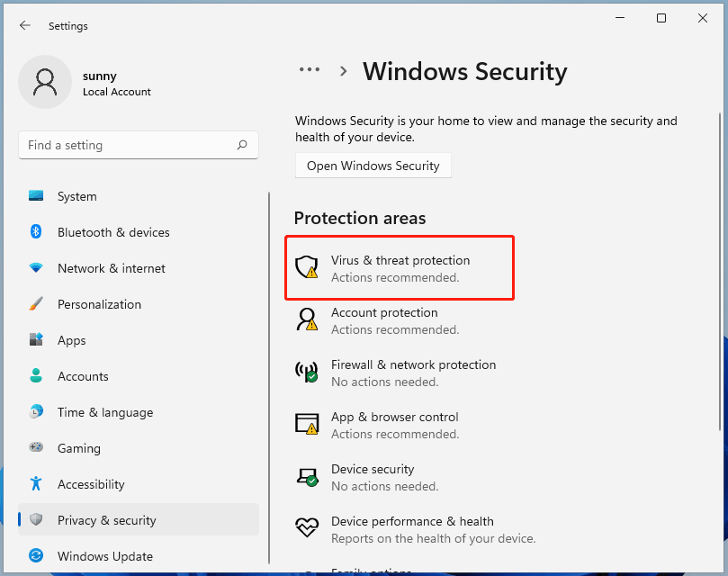Expand the breadcrumb ellipsis menu
The image size is (728, 576).
[310, 70]
